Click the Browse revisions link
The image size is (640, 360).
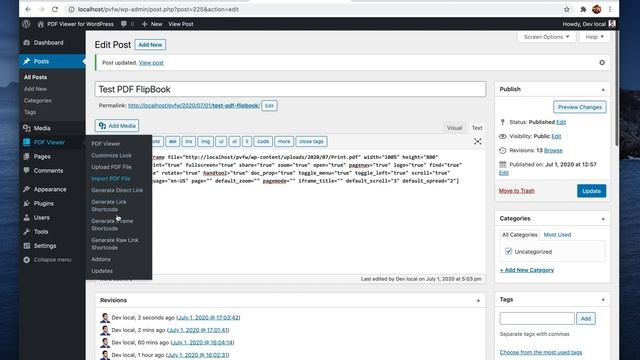coord(553,150)
